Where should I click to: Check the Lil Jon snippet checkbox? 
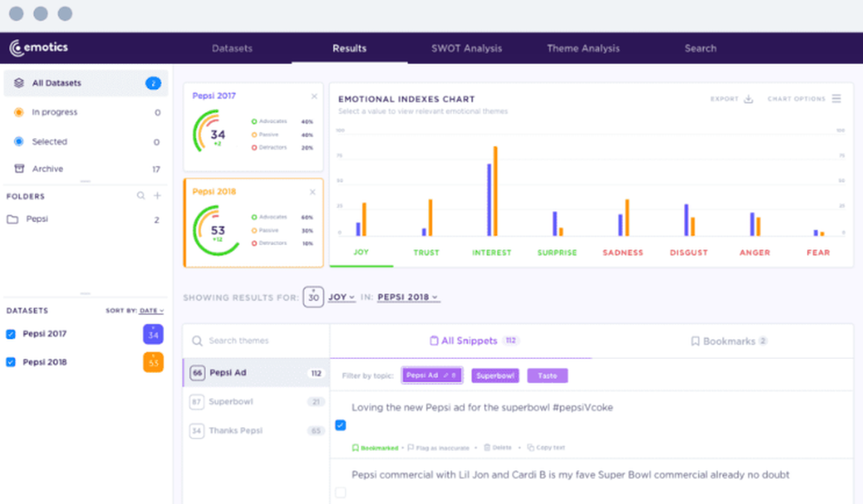tap(341, 493)
